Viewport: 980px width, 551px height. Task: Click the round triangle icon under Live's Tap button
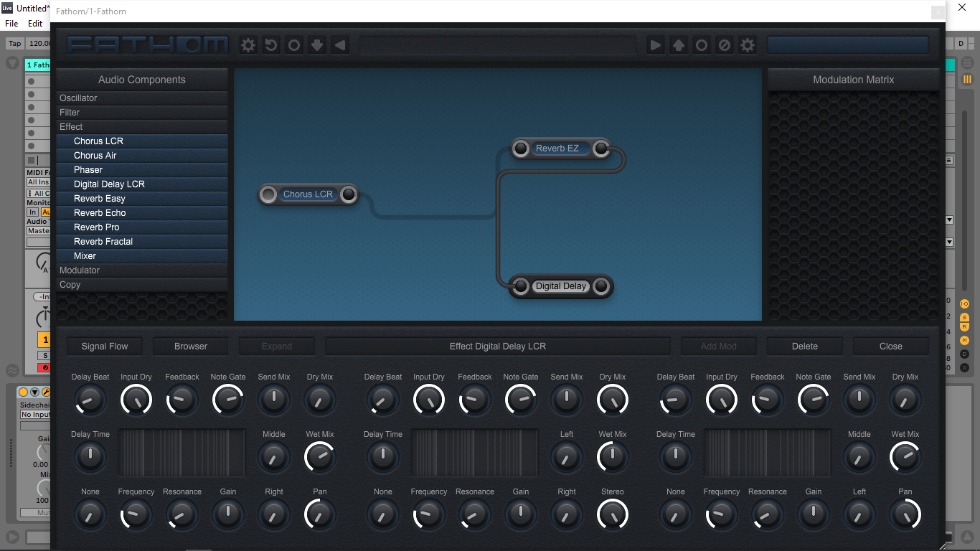[x=12, y=63]
